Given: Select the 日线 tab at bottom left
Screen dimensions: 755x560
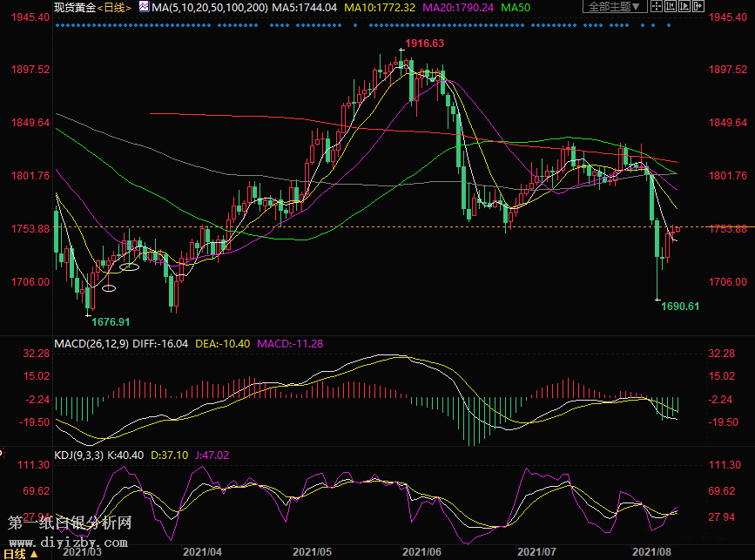Looking at the screenshot, I should click(16, 552).
